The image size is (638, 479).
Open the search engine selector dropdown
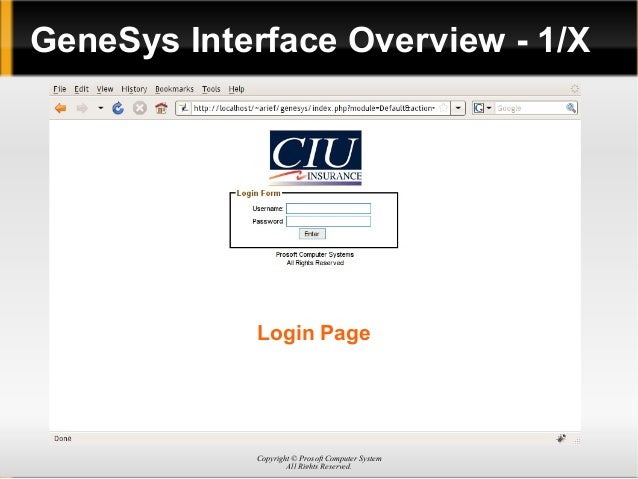point(482,108)
